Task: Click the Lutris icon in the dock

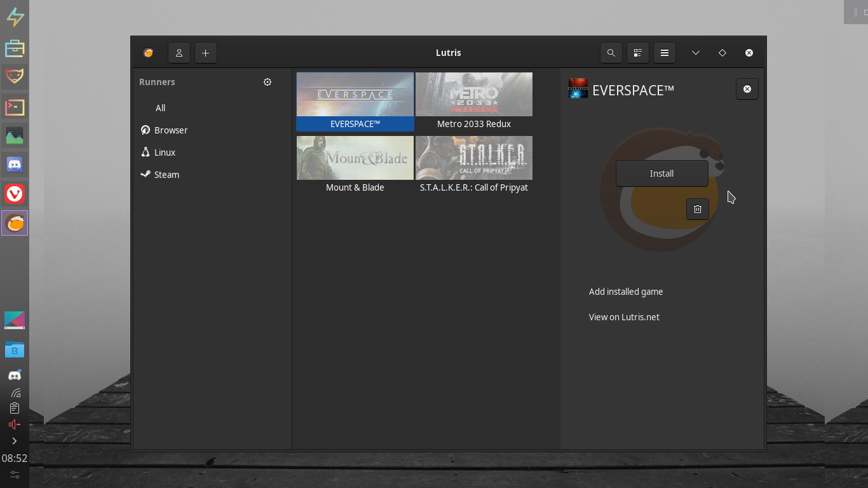Action: pos(15,223)
